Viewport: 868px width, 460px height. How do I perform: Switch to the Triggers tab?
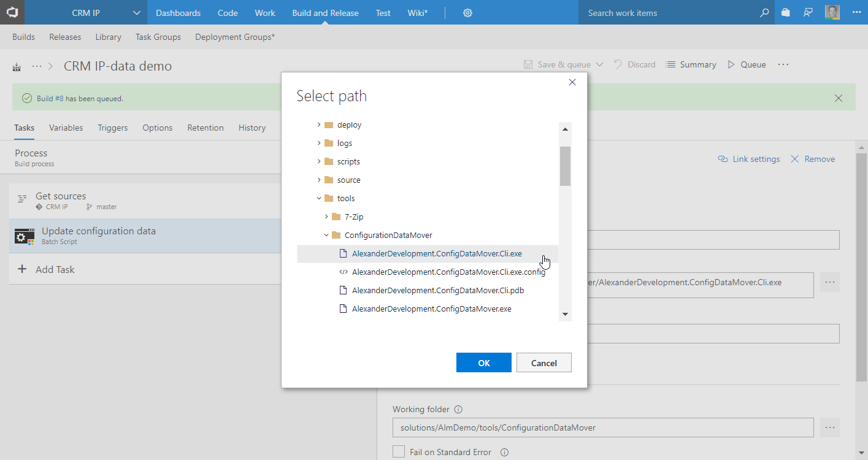(113, 128)
